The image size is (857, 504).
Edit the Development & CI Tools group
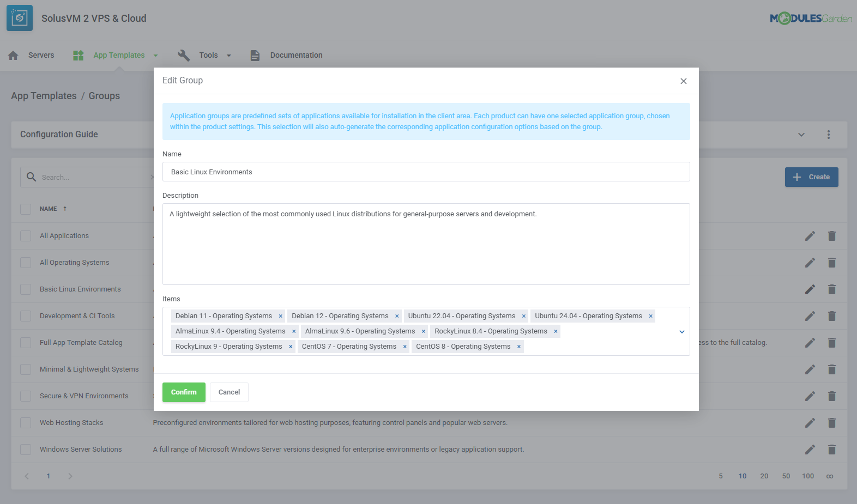click(x=810, y=316)
